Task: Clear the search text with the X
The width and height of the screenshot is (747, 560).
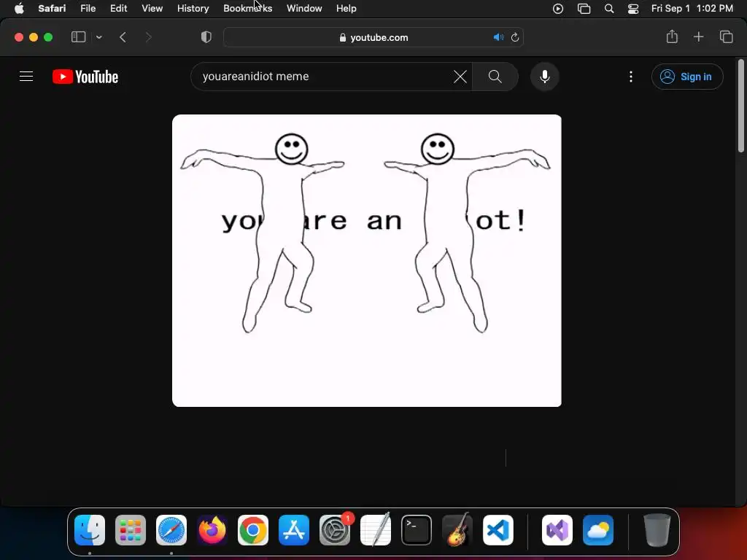Action: click(x=460, y=76)
